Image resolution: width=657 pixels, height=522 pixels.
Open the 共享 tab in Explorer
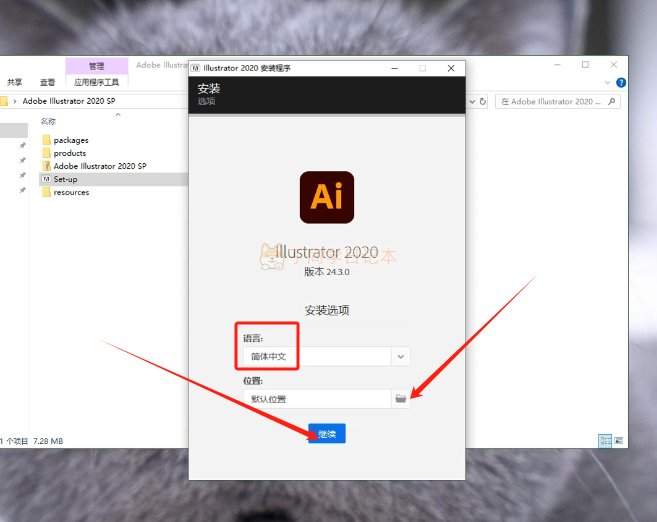click(x=15, y=82)
